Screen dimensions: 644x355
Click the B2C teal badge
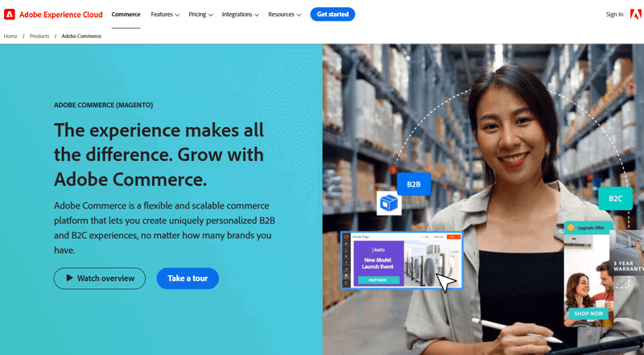(615, 199)
